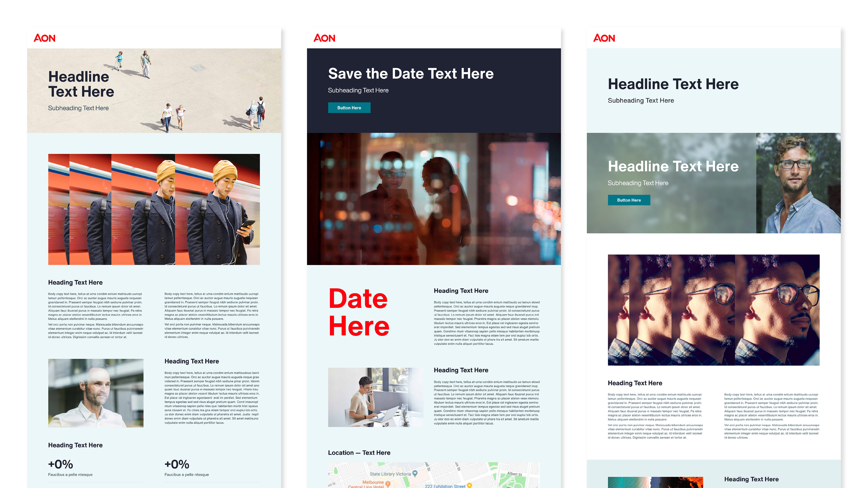
Task: Select the woman on phone at laptop photo
Action: pos(375,397)
